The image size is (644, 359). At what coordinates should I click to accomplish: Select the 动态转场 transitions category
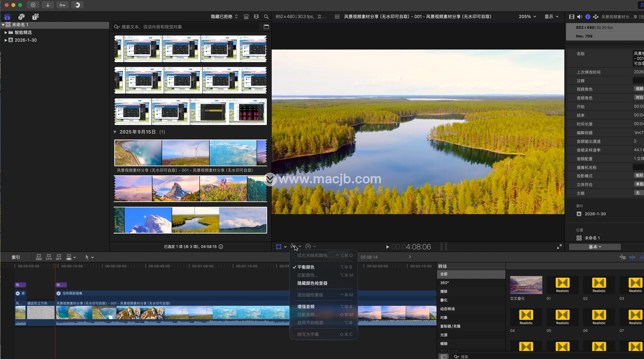pyautogui.click(x=447, y=309)
